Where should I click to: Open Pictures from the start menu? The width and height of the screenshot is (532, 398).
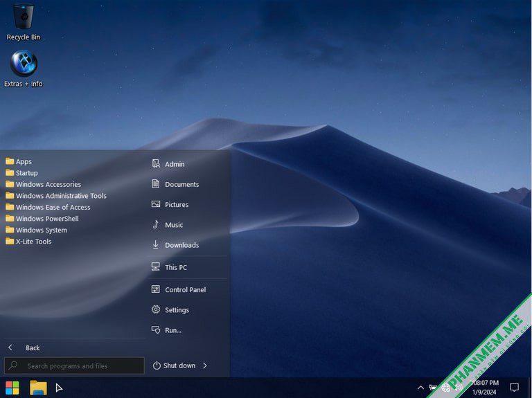click(177, 204)
